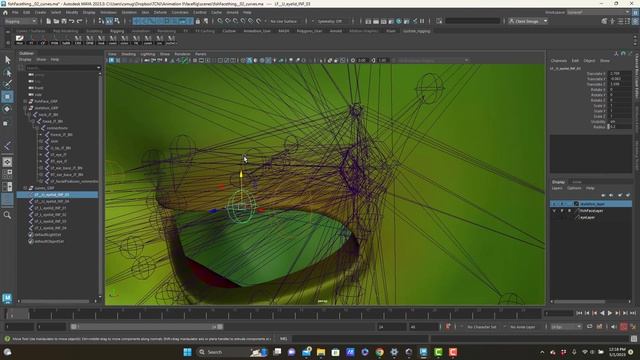Open the Symmetry Off dropdown

[331, 21]
